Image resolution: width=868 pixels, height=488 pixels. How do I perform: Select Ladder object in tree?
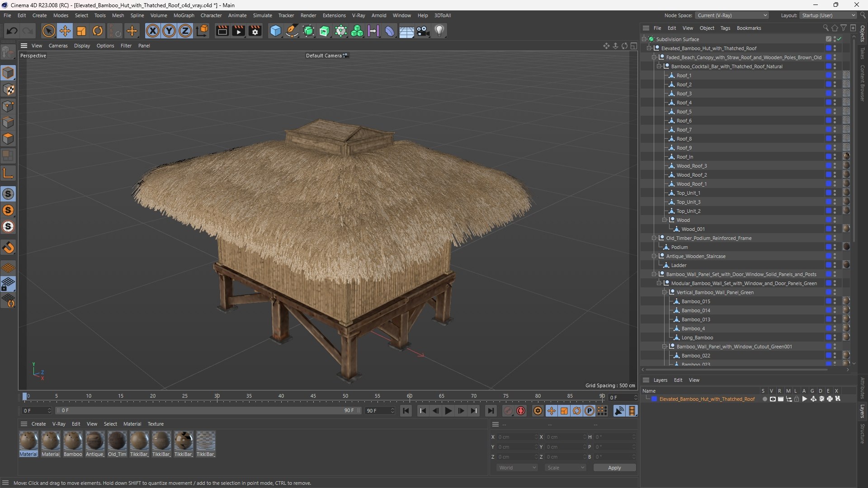pos(679,265)
